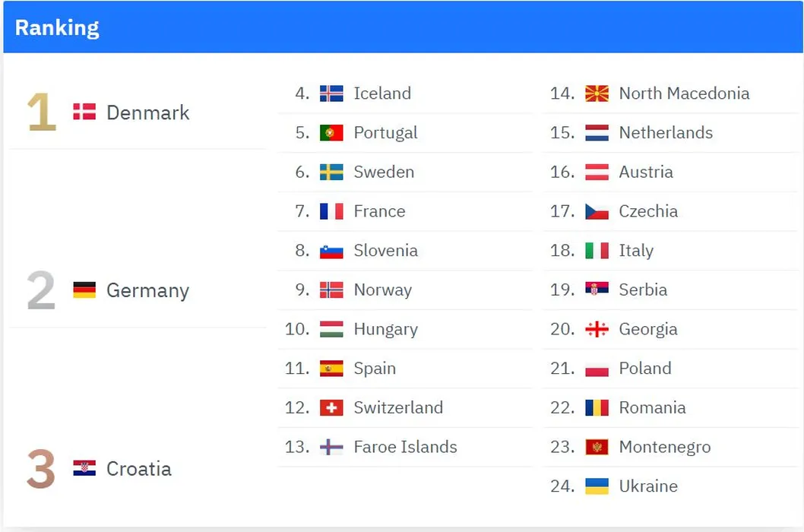Click the Ranking header title
804x532 pixels.
click(57, 28)
